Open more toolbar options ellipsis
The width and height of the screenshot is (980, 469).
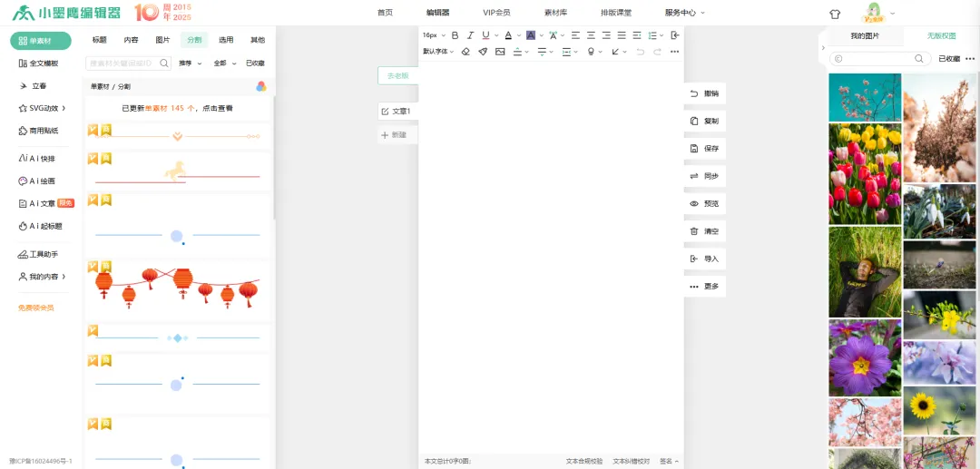674,51
